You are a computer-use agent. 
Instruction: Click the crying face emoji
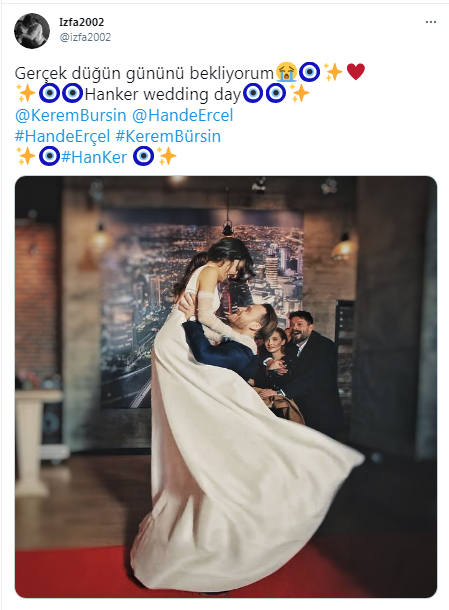[x=287, y=72]
